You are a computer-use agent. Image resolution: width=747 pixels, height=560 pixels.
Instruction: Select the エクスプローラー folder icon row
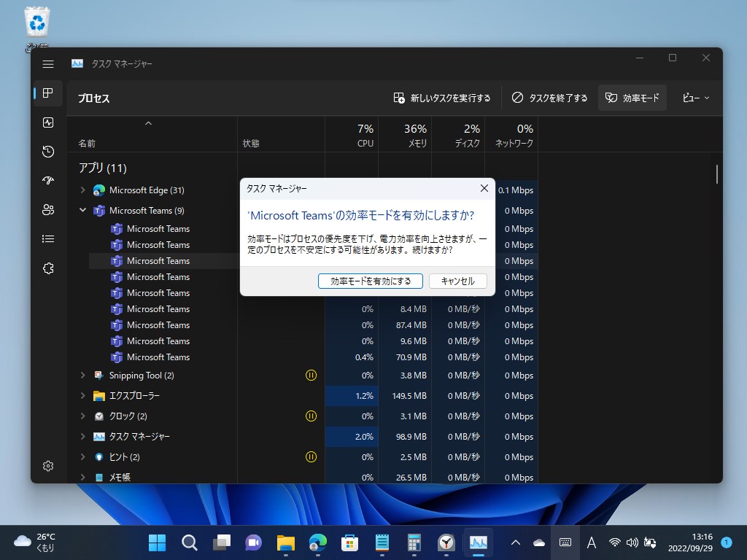tap(99, 396)
